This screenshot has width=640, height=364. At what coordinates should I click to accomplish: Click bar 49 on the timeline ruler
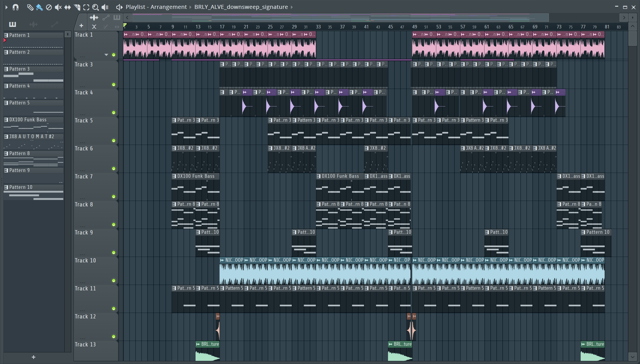[x=414, y=26]
